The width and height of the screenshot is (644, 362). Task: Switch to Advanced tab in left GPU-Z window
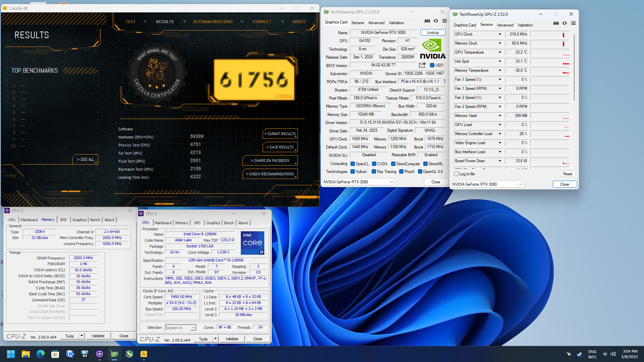376,23
